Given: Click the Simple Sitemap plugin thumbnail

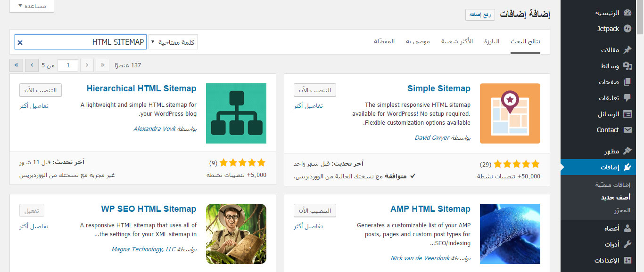Looking at the screenshot, I should (510, 113).
